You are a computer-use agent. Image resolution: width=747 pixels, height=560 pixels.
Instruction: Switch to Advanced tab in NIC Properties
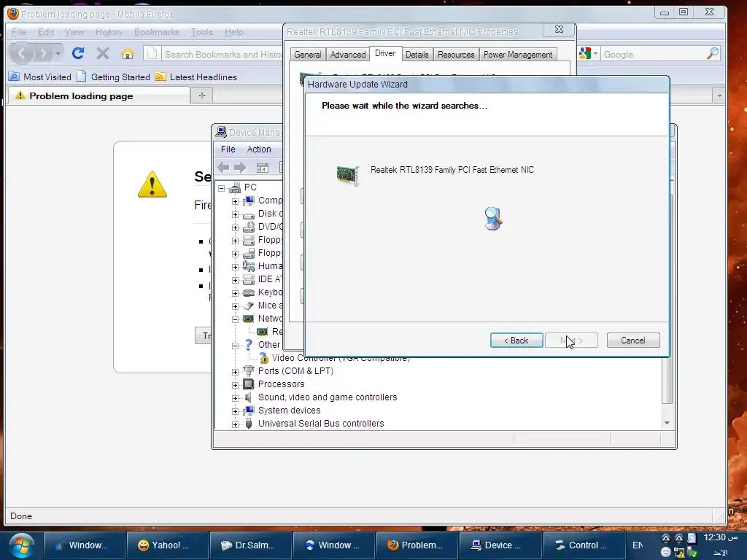(x=348, y=55)
